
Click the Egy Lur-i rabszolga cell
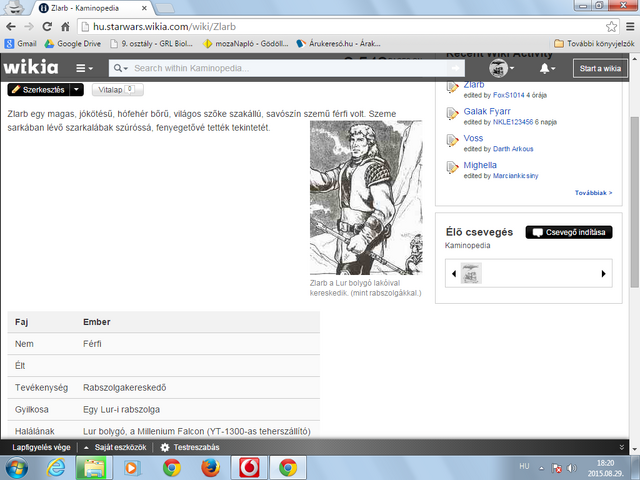pyautogui.click(x=121, y=410)
